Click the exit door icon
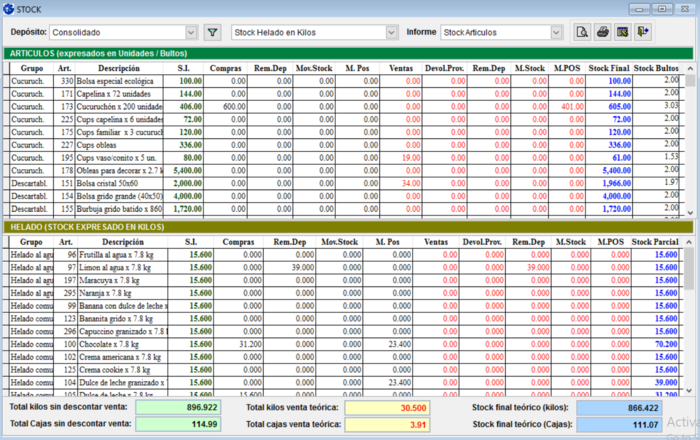700x440 pixels. click(643, 32)
